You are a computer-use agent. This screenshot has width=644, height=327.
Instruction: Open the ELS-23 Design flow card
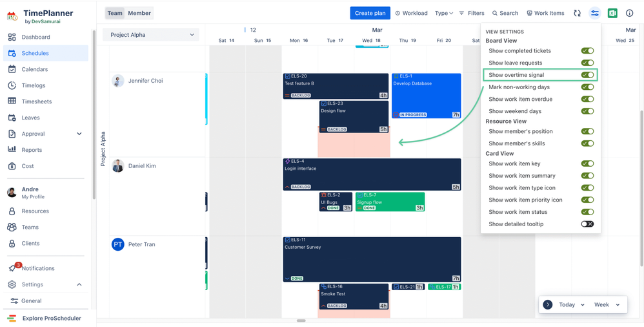(354, 116)
